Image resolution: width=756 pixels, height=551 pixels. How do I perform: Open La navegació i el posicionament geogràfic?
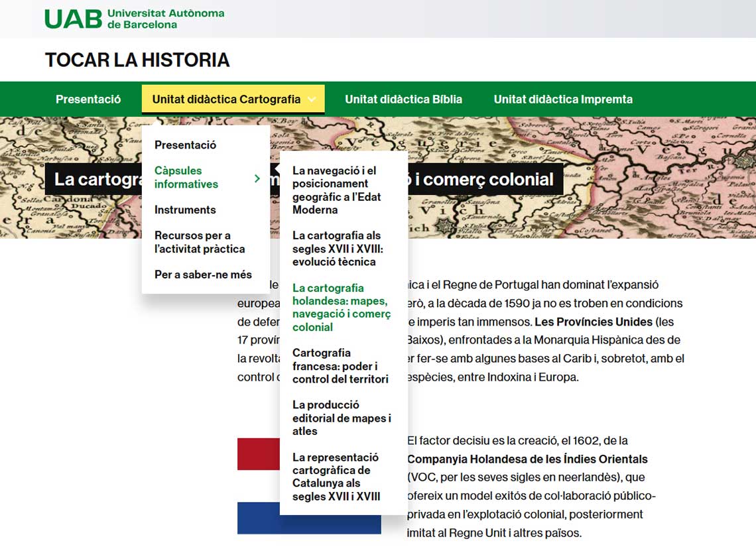(336, 190)
